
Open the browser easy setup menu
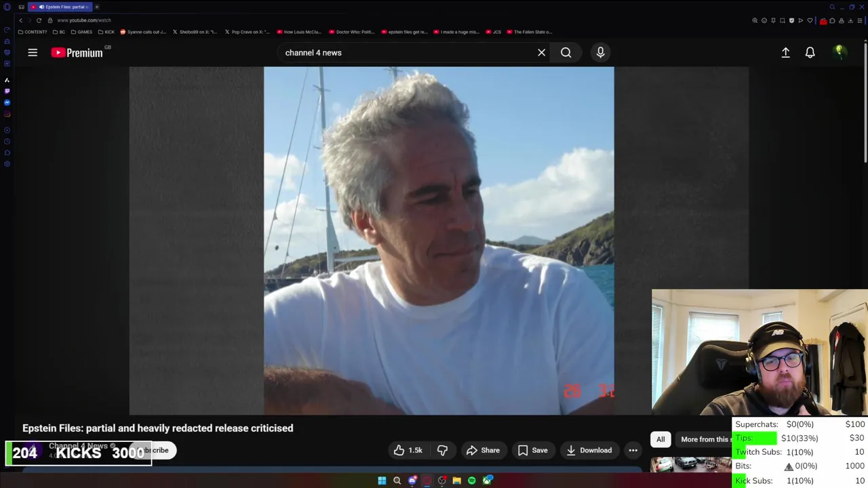[x=860, y=20]
